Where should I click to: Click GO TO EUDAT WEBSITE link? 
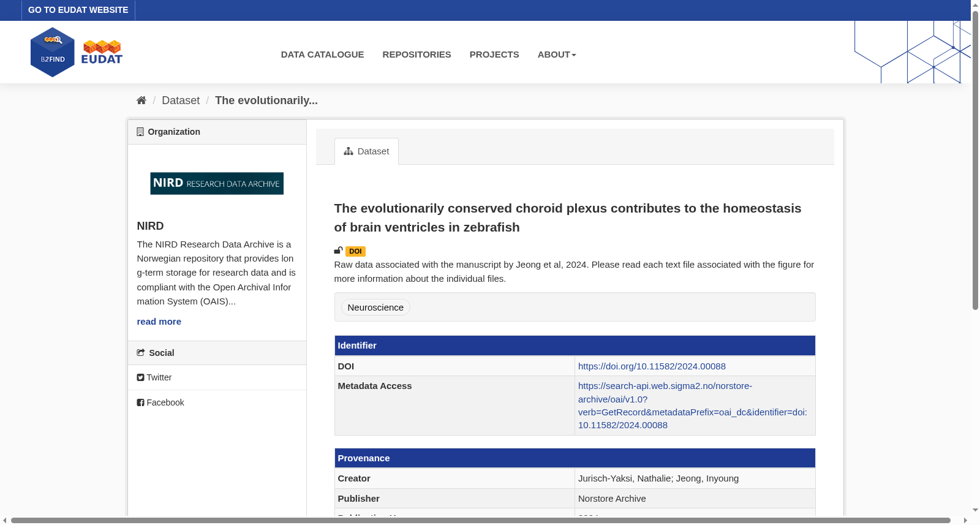point(78,10)
